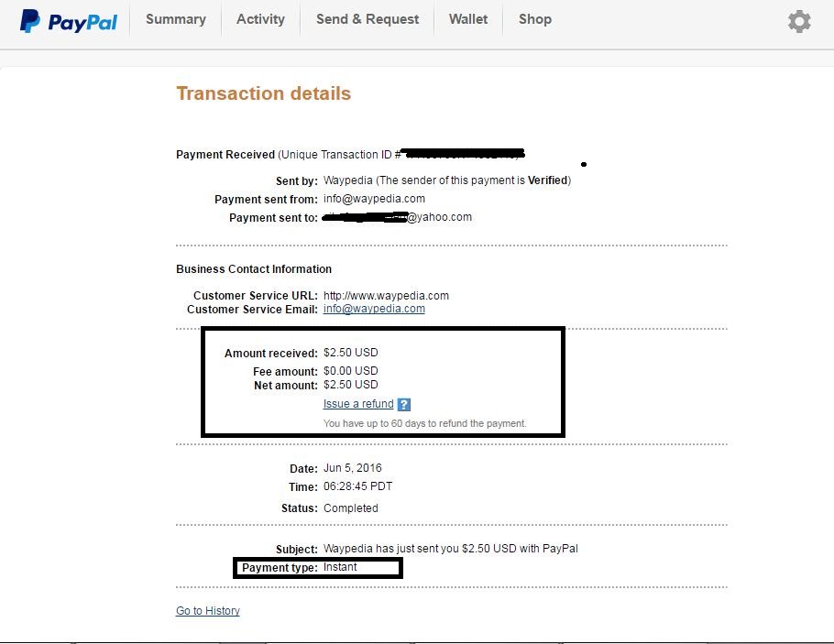This screenshot has width=834, height=644.
Task: Click the Business Contact Information heading
Action: (x=254, y=269)
